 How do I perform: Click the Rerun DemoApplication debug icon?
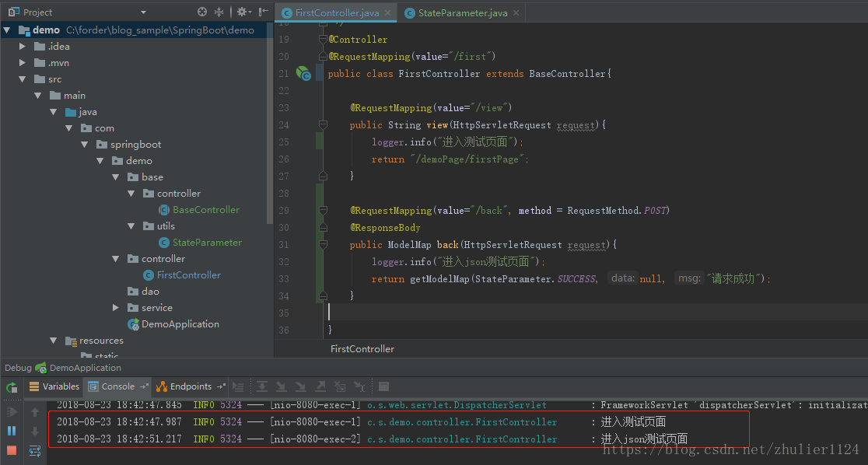click(12, 387)
